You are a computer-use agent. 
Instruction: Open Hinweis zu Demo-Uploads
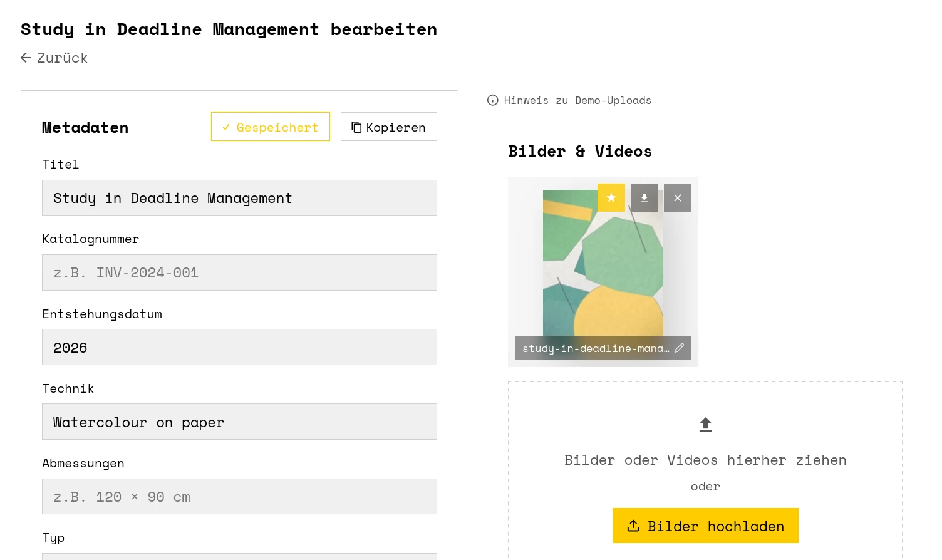coord(569,100)
